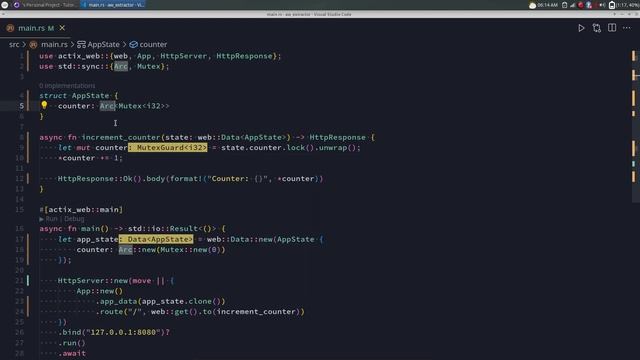Open AppState breadcrumb symbol list

[x=104, y=44]
